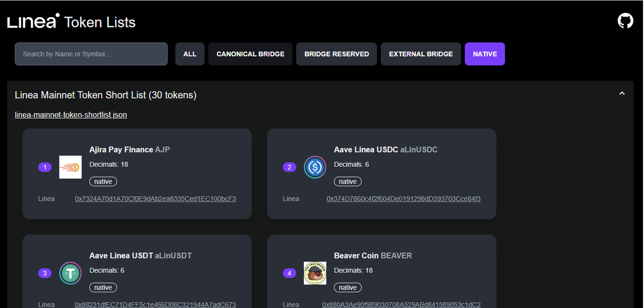Select the NATIVE filter

coord(485,54)
